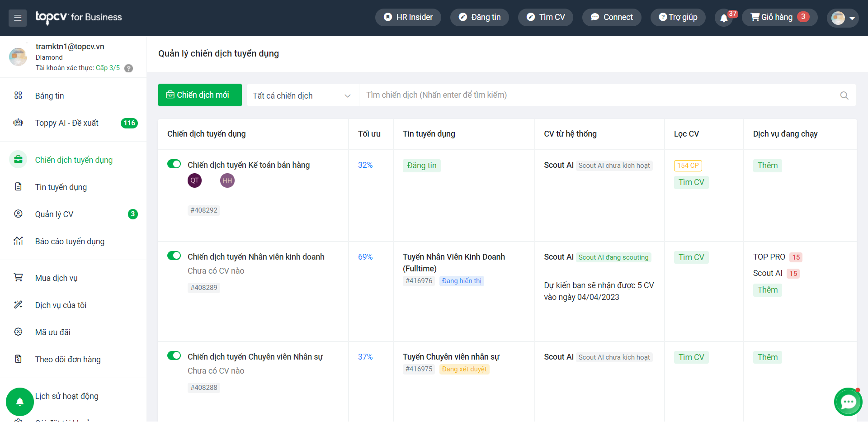Click the HH member avatar

pyautogui.click(x=227, y=180)
